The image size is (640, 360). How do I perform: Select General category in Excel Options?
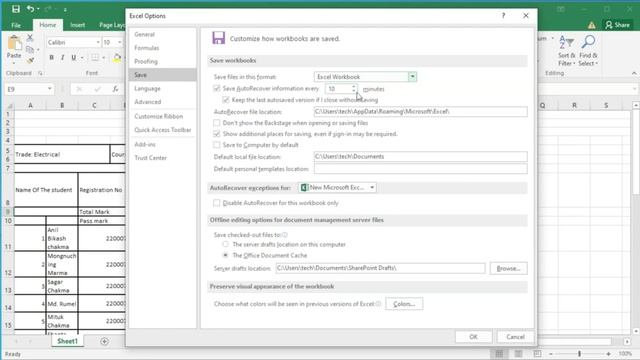coord(144,35)
